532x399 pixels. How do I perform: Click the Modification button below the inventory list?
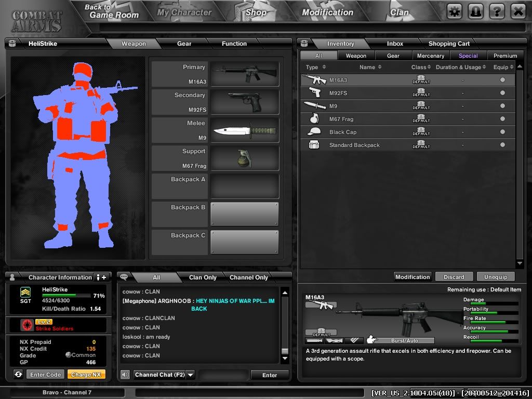click(413, 277)
